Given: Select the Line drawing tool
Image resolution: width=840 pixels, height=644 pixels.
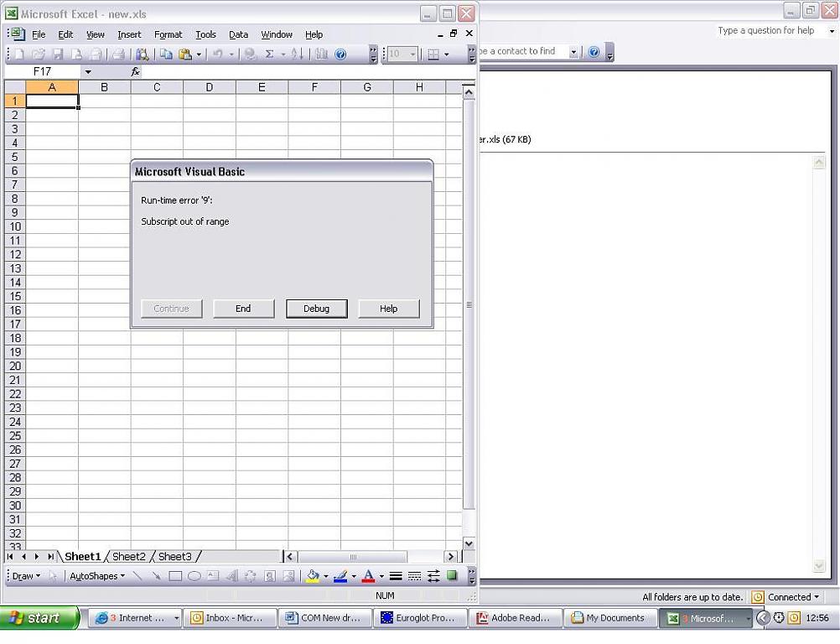Looking at the screenshot, I should pos(137,576).
